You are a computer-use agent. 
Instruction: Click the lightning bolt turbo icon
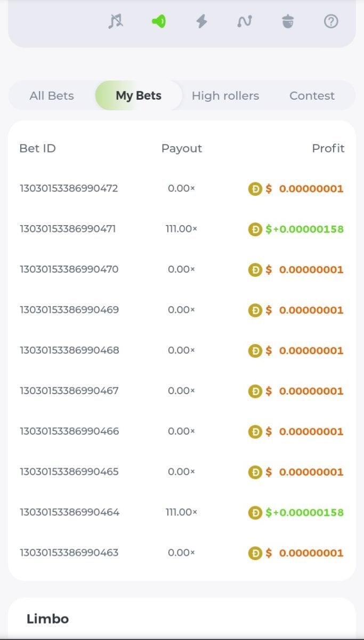[201, 21]
